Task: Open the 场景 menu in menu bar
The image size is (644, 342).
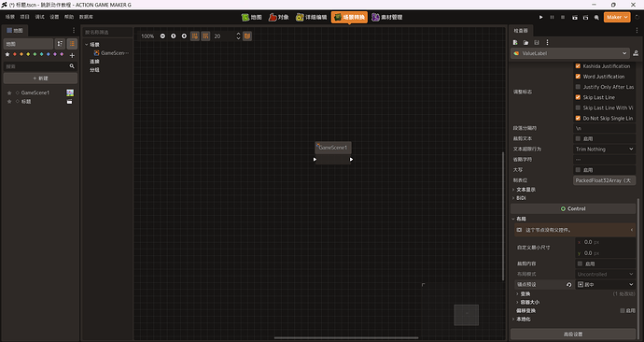Action: tap(10, 17)
